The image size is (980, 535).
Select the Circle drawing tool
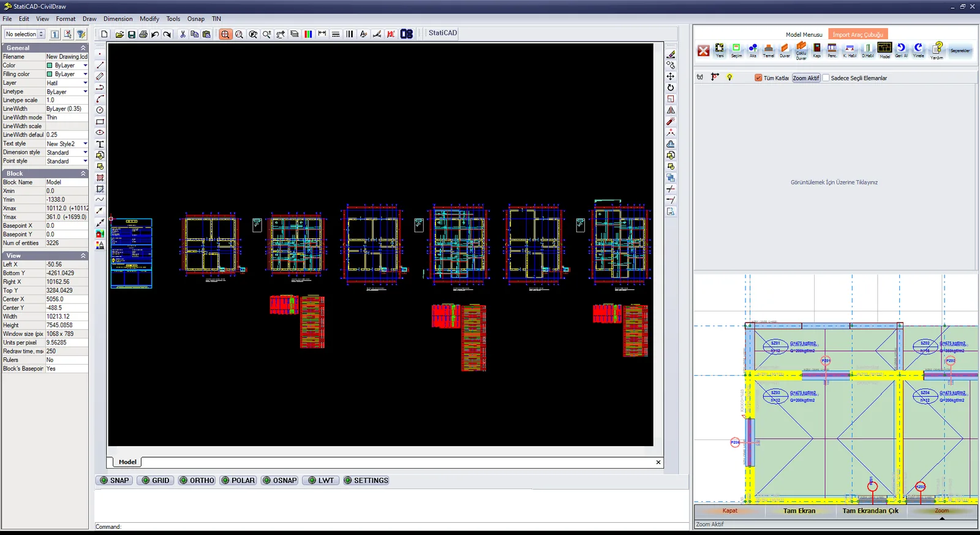pos(100,110)
